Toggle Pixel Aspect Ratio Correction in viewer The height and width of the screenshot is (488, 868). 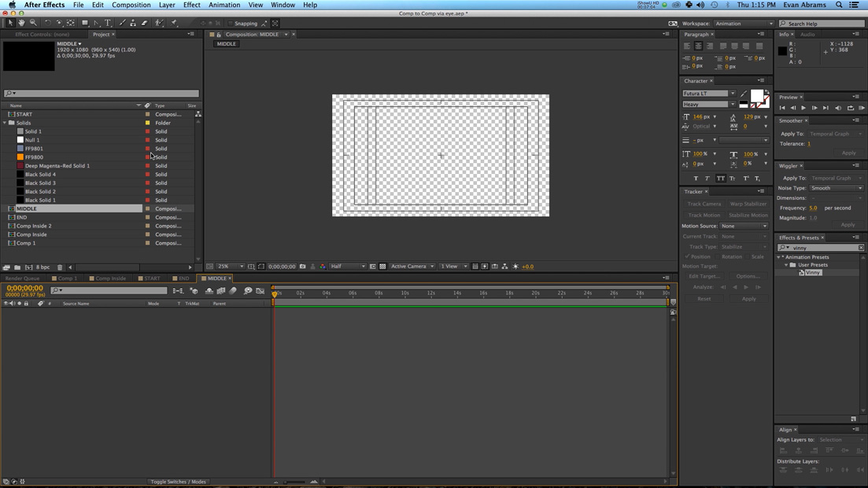coord(475,267)
